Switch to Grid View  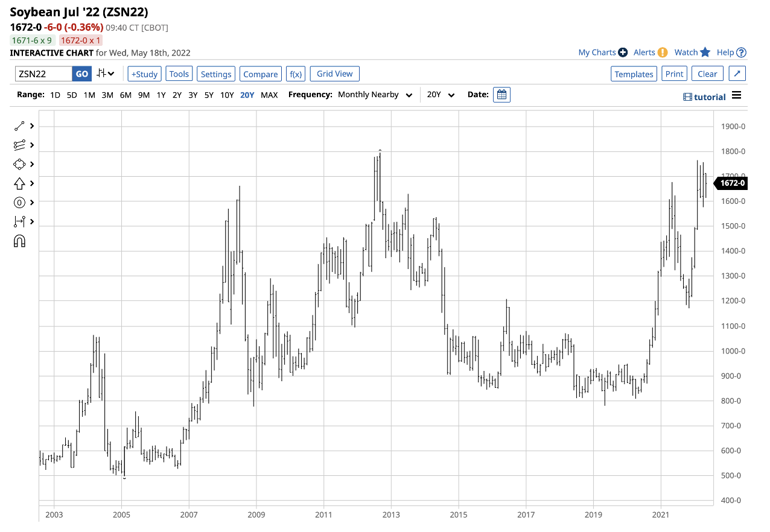(335, 74)
